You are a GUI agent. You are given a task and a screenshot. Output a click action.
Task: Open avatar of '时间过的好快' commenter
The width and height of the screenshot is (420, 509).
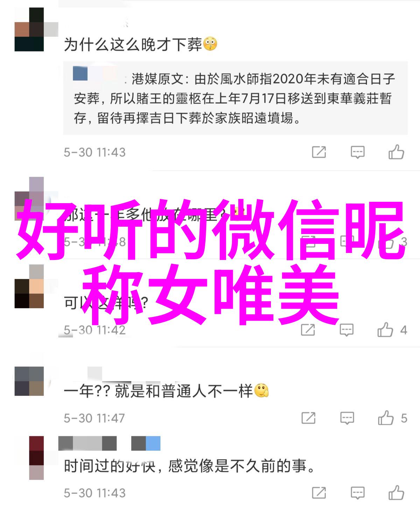pyautogui.click(x=36, y=458)
